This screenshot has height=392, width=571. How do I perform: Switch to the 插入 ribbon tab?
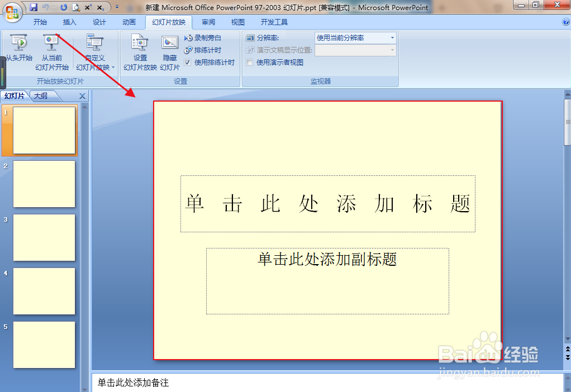(x=69, y=22)
